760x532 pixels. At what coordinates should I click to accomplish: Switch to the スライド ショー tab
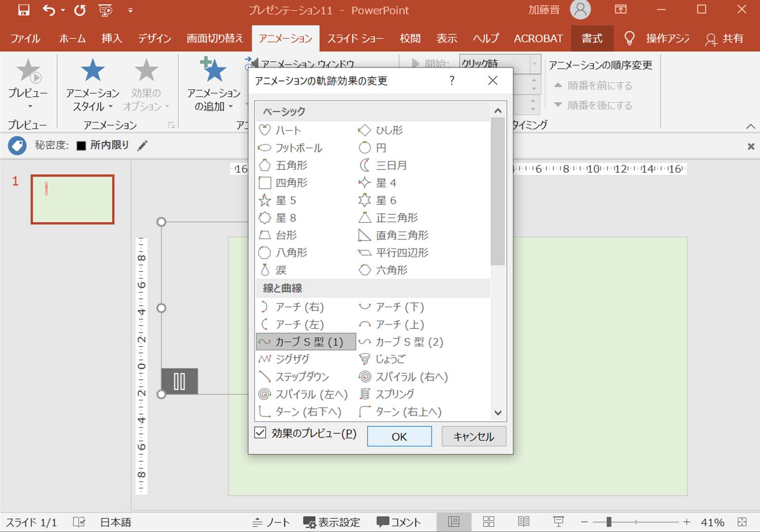click(x=355, y=39)
